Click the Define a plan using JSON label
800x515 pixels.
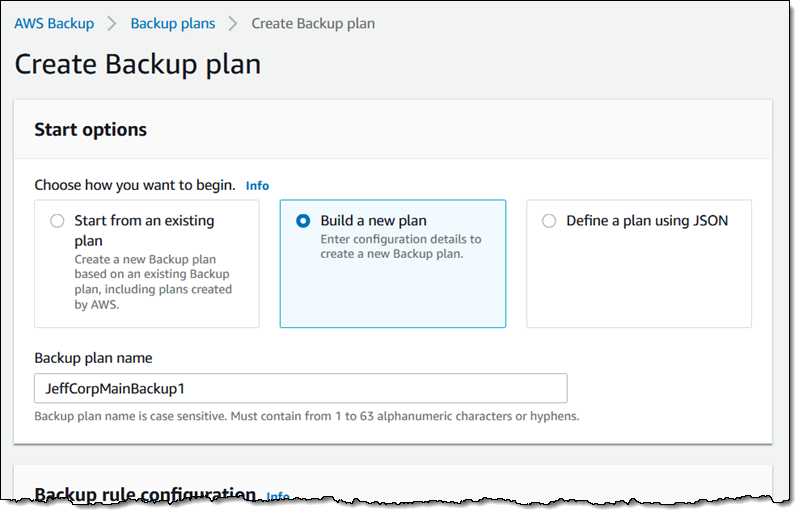tap(647, 221)
